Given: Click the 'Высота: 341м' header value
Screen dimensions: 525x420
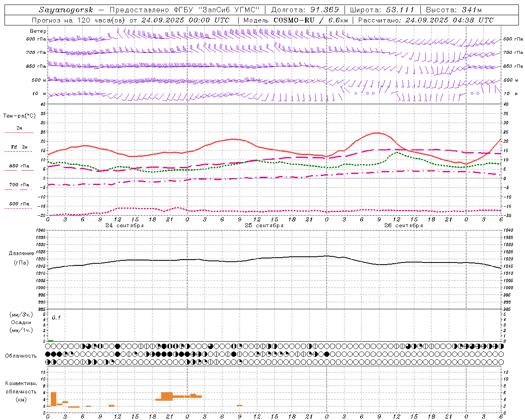Looking at the screenshot, I should [454, 10].
